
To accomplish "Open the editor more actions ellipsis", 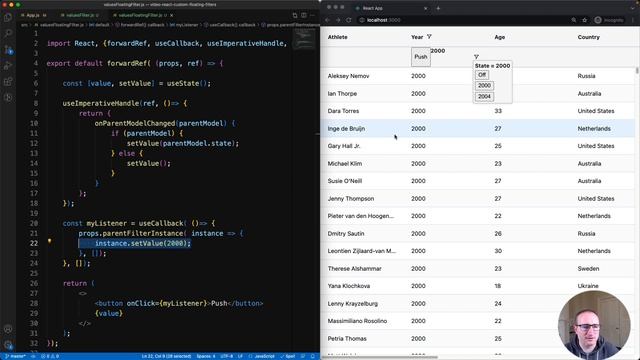I will click(x=312, y=15).
